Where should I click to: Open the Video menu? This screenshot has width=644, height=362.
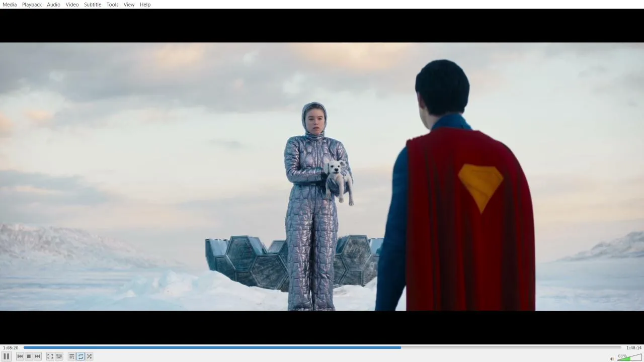[x=72, y=5]
